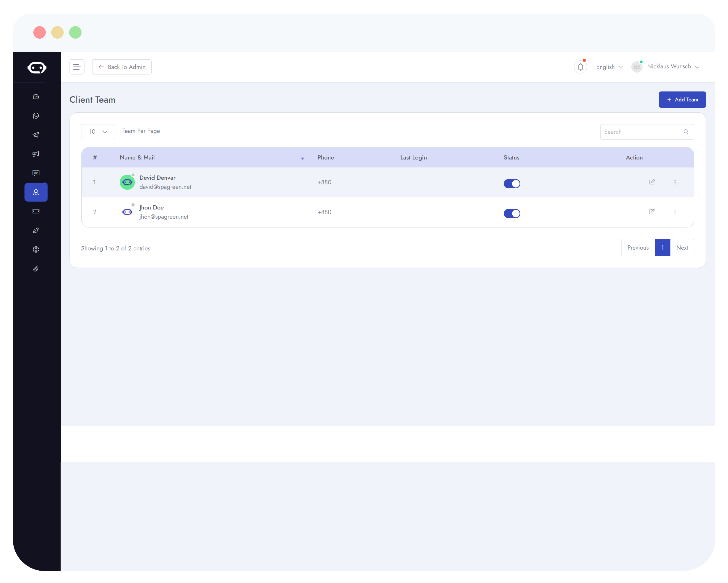
Task: Toggle the hamburger sidebar collapse button
Action: click(x=77, y=67)
